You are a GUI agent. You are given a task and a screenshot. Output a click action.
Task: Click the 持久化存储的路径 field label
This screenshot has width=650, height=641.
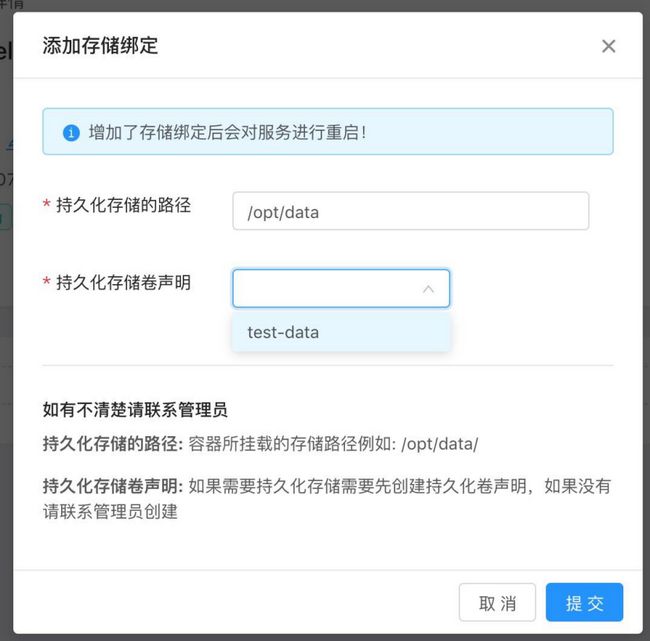coord(124,205)
